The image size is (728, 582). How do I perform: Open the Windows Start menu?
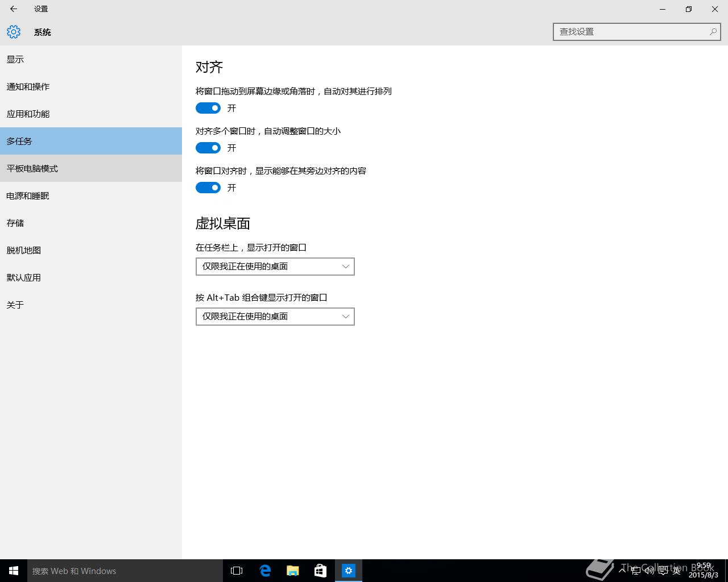point(14,571)
